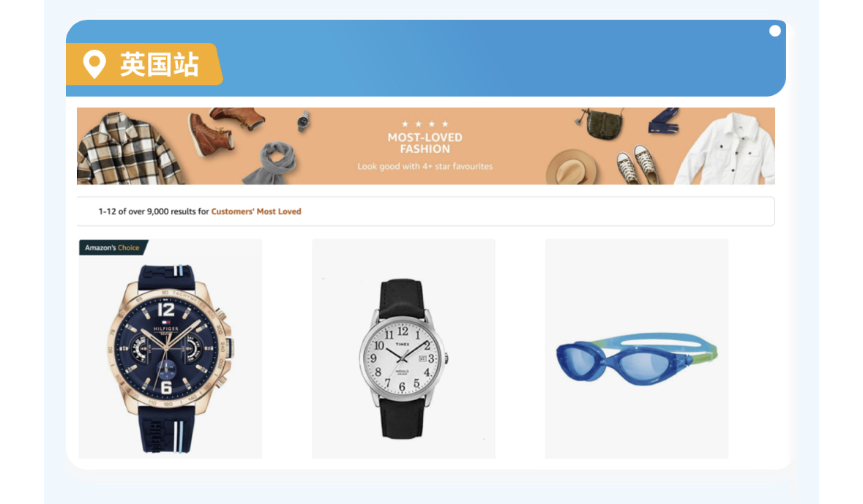Click the grey scarf in banner
This screenshot has width=863, height=504.
pyautogui.click(x=272, y=163)
